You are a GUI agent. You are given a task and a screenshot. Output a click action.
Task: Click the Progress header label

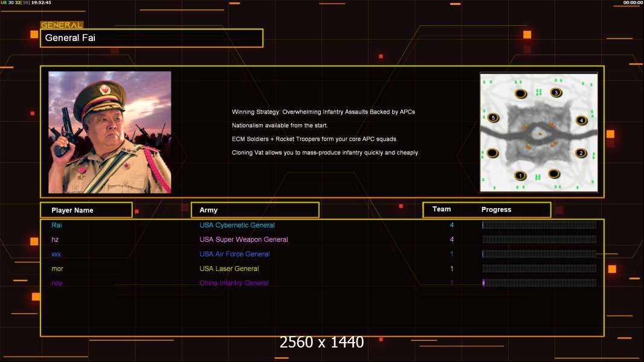[x=496, y=209]
